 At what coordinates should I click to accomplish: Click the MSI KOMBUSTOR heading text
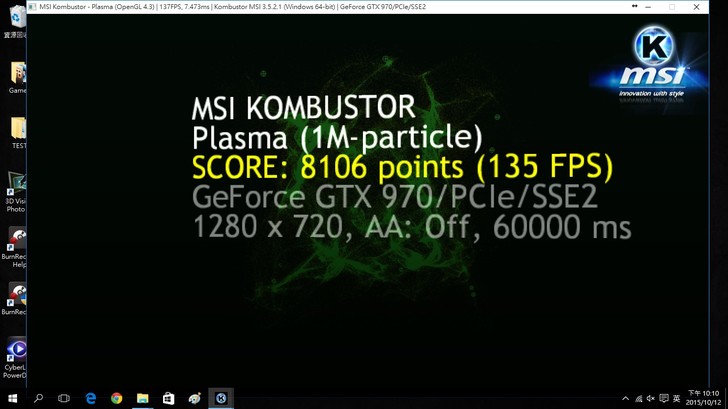(x=304, y=108)
